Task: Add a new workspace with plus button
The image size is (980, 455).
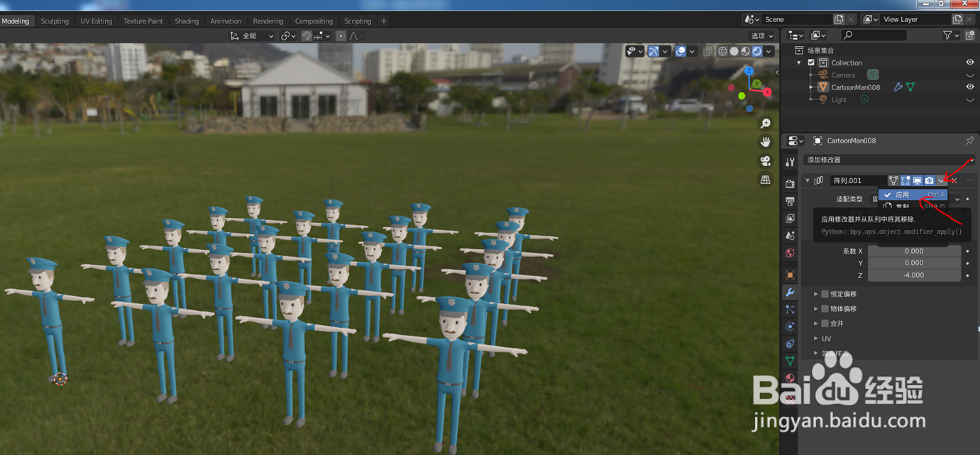Action: click(x=384, y=21)
